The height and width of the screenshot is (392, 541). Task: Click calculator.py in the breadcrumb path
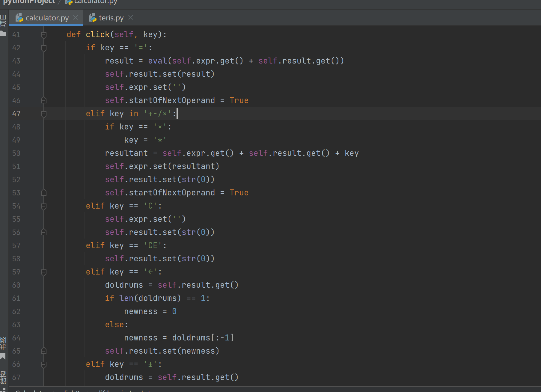point(92,2)
